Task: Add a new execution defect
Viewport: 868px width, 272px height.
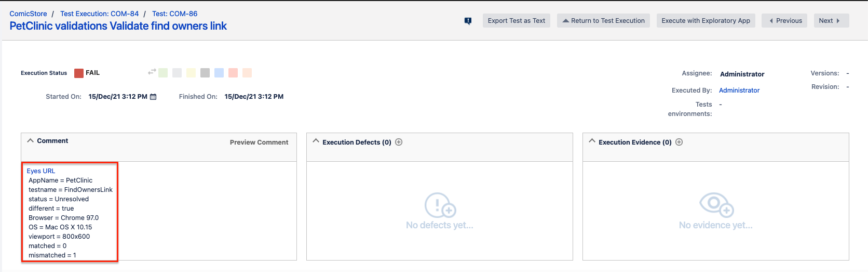Action: click(399, 142)
